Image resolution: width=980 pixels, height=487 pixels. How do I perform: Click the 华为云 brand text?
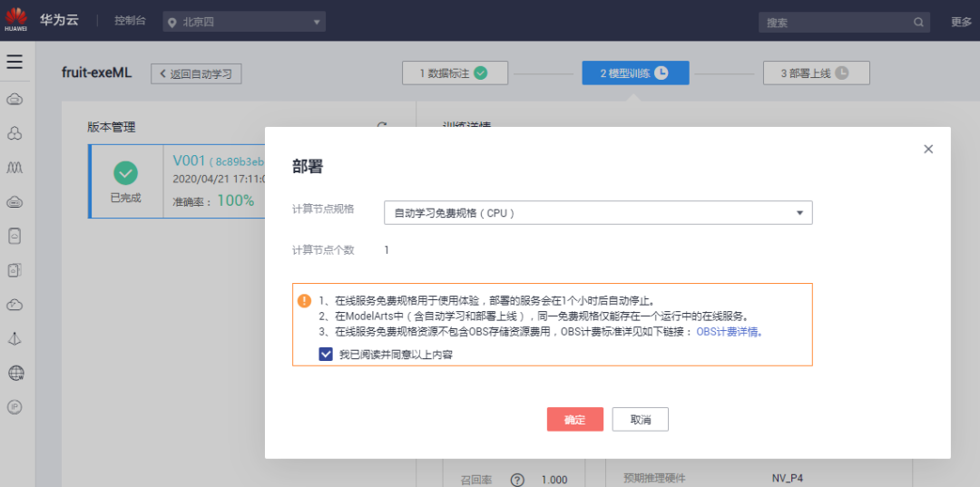(x=59, y=20)
